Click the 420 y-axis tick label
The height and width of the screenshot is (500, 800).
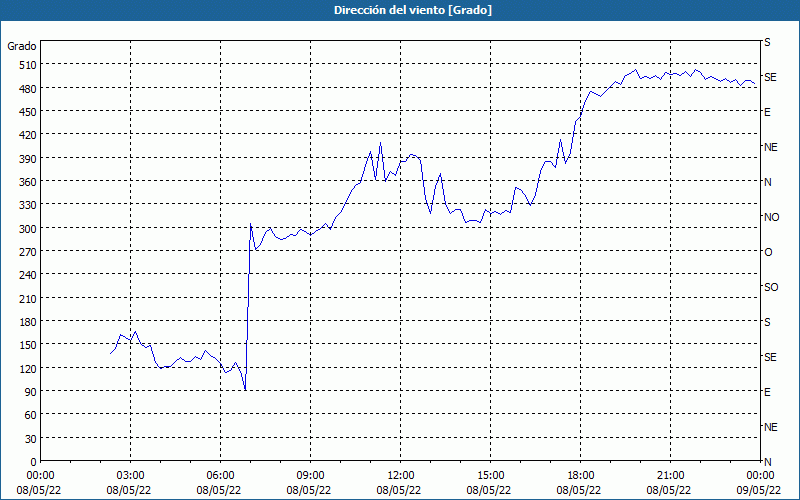28,135
